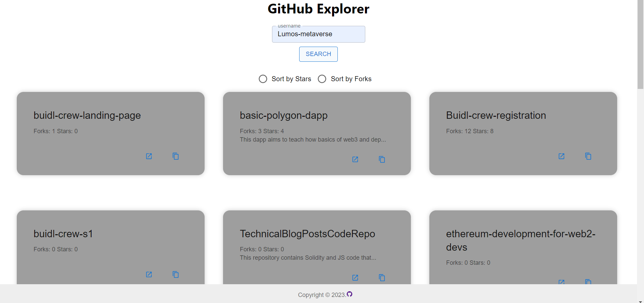
Task: Click 'Forks: 3 Stars: 4' text
Action: tap(262, 131)
